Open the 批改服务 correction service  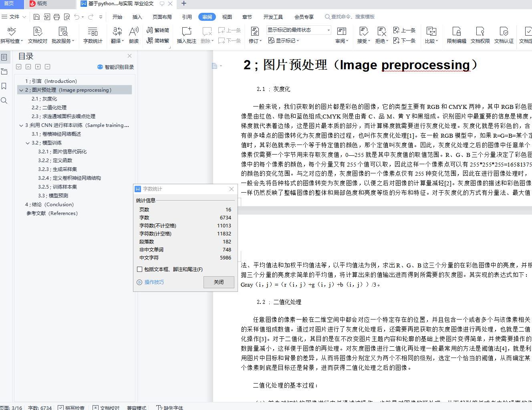click(63, 35)
